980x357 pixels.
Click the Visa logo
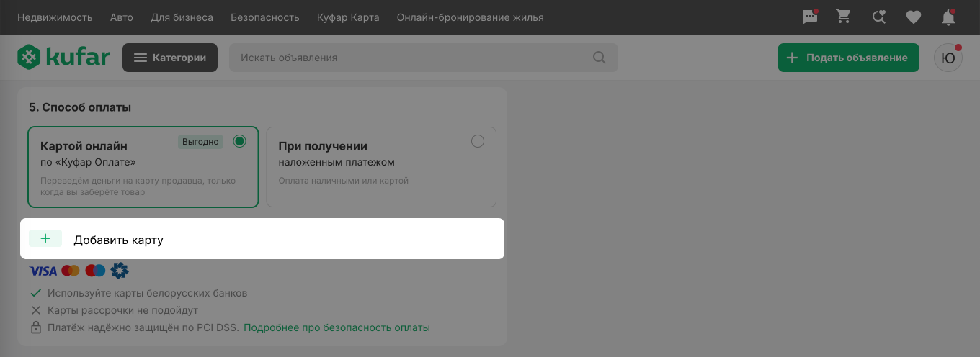point(43,271)
